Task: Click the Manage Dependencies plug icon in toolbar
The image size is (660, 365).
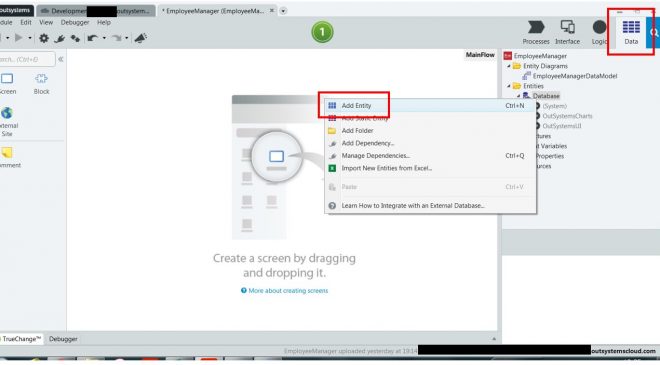Action: [x=59, y=38]
